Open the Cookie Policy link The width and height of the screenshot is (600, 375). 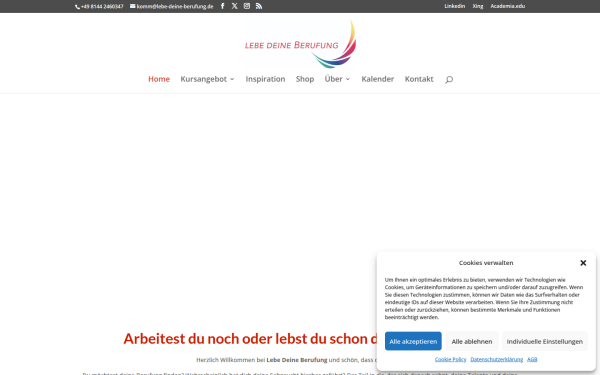point(450,359)
